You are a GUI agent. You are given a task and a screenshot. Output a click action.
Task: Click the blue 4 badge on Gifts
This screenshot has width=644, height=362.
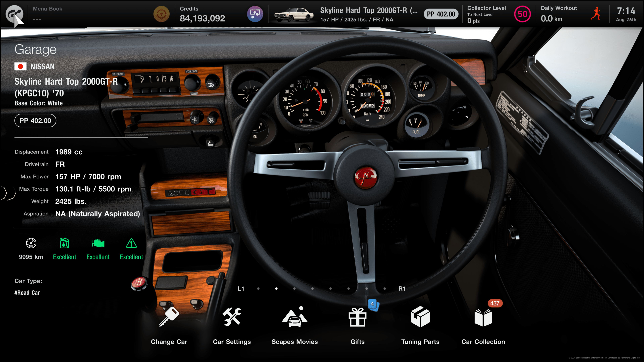pyautogui.click(x=372, y=304)
